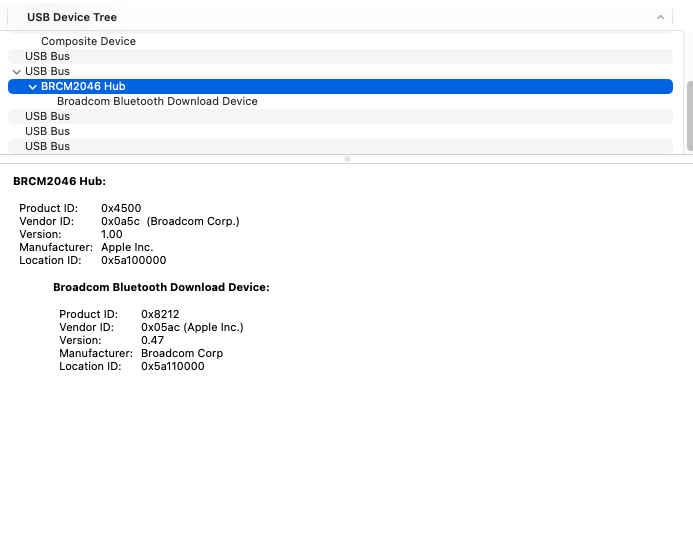Select the last USB Bus row

coord(340,146)
